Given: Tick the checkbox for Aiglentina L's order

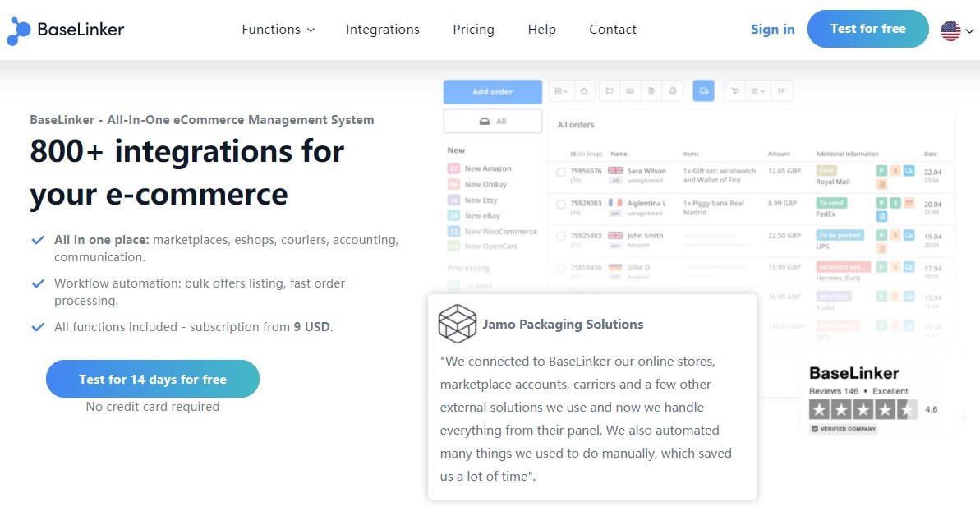Looking at the screenshot, I should [x=560, y=204].
